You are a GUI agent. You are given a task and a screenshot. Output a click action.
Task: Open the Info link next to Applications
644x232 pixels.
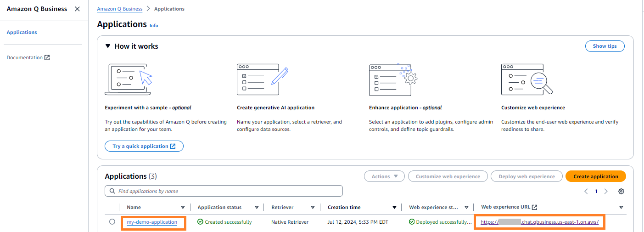coord(154,26)
